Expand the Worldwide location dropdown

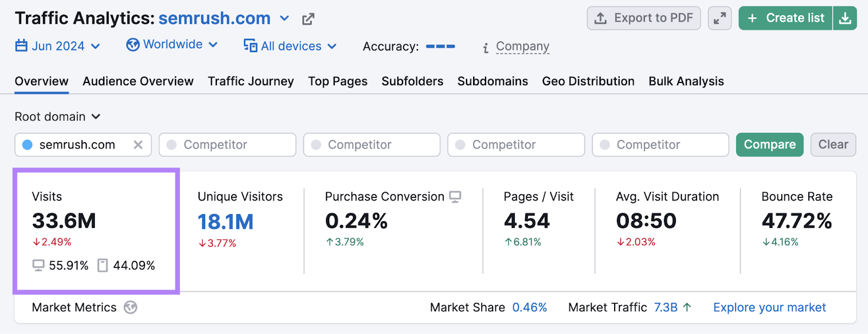pyautogui.click(x=172, y=45)
